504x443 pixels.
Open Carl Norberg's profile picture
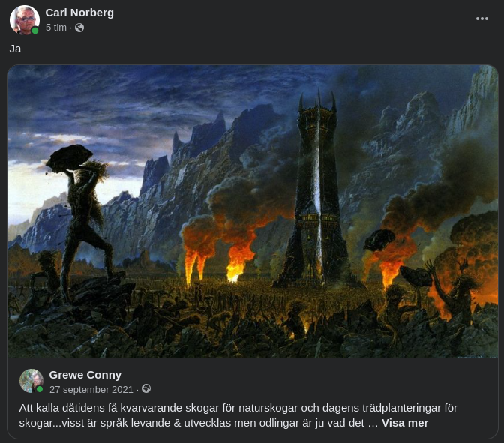click(x=25, y=20)
